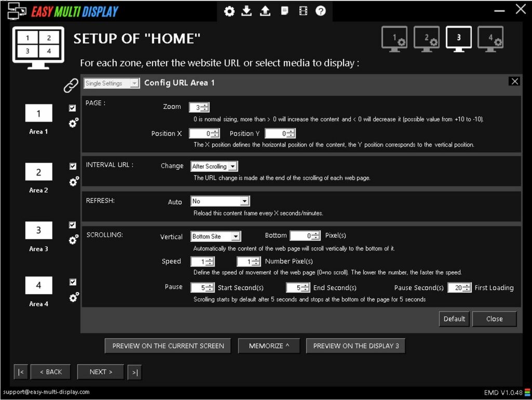Viewport: 532px width, 400px height.
Task: Disable the Area 3 checkbox
Action: pos(73,225)
